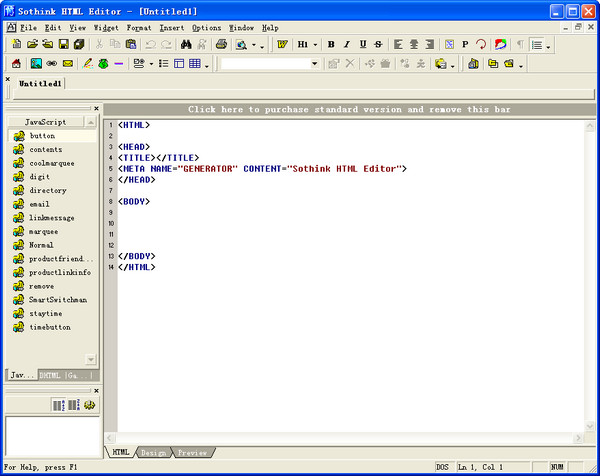The image size is (600, 476).
Task: Click the horizontal rule line icon
Action: pyautogui.click(x=119, y=64)
